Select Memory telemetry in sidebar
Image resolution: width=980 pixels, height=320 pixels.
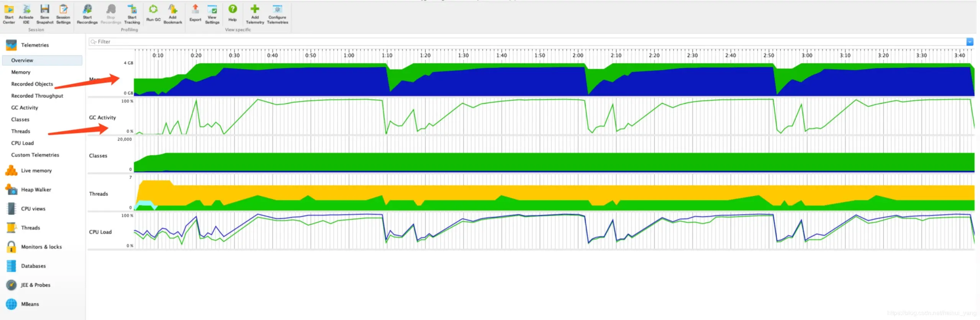click(21, 72)
